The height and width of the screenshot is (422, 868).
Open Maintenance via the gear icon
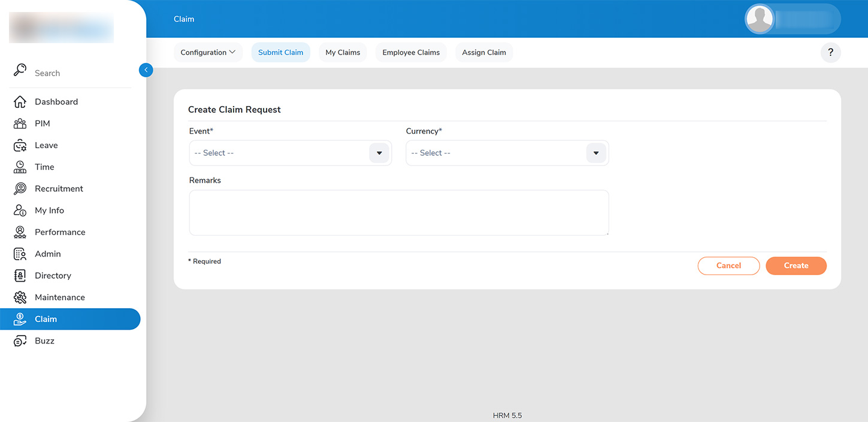point(20,297)
